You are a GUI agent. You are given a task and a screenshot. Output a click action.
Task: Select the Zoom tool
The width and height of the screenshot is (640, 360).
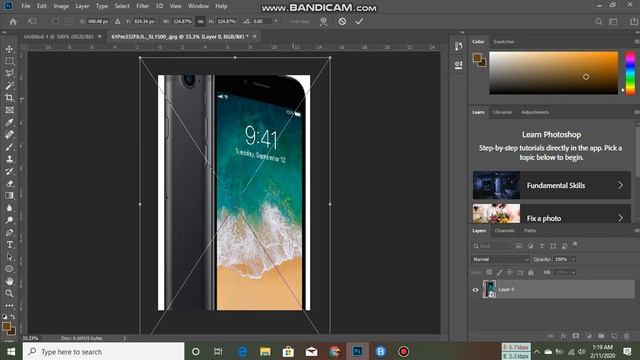coord(9,293)
